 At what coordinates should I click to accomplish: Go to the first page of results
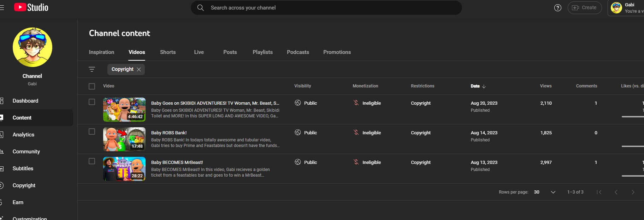(x=599, y=192)
